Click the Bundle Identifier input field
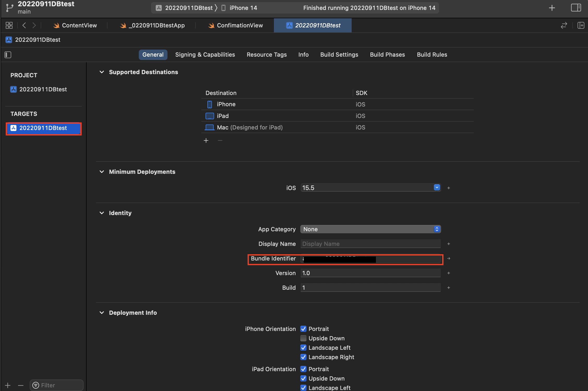 (x=371, y=259)
